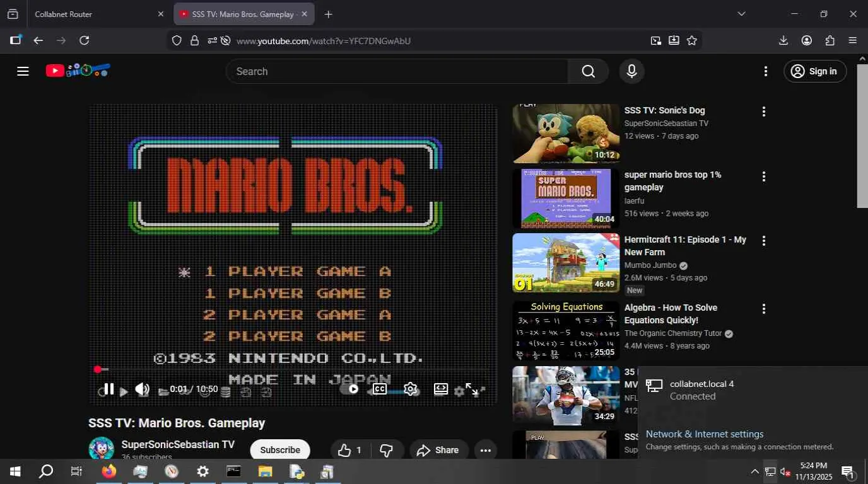Select the SSS TV: Mario Bros. Gameplay tab

(x=244, y=14)
